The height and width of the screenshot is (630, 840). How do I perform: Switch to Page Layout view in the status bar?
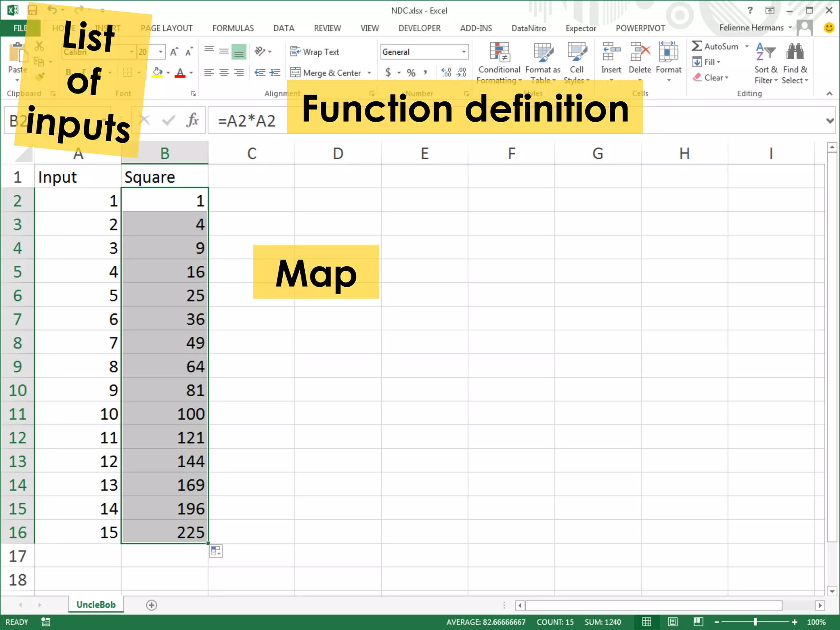click(x=673, y=622)
